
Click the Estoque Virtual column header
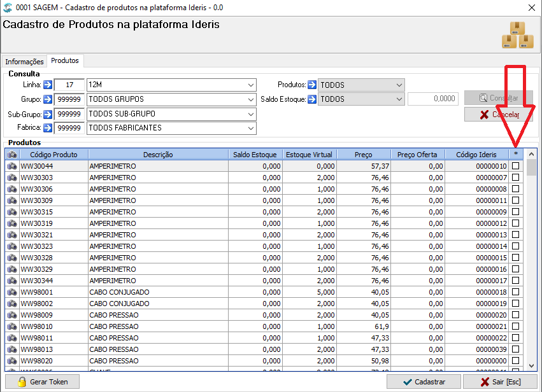coord(310,155)
